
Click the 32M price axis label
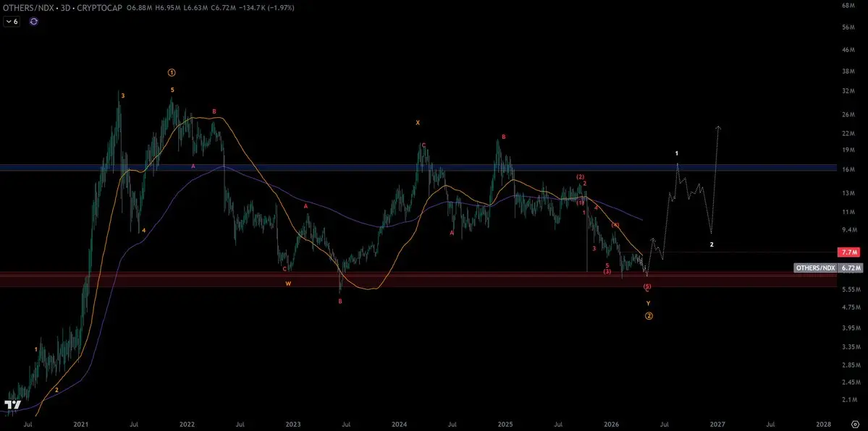tap(850, 90)
